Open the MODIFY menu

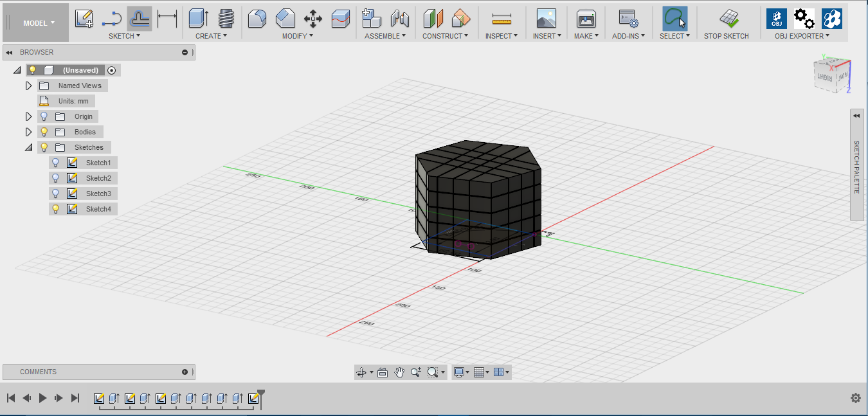298,36
